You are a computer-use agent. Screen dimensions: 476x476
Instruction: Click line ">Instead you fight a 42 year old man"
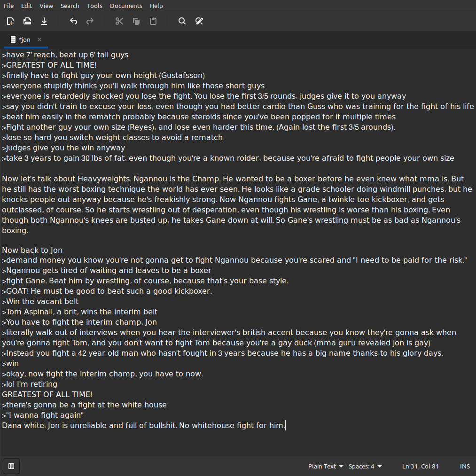pyautogui.click(x=223, y=353)
